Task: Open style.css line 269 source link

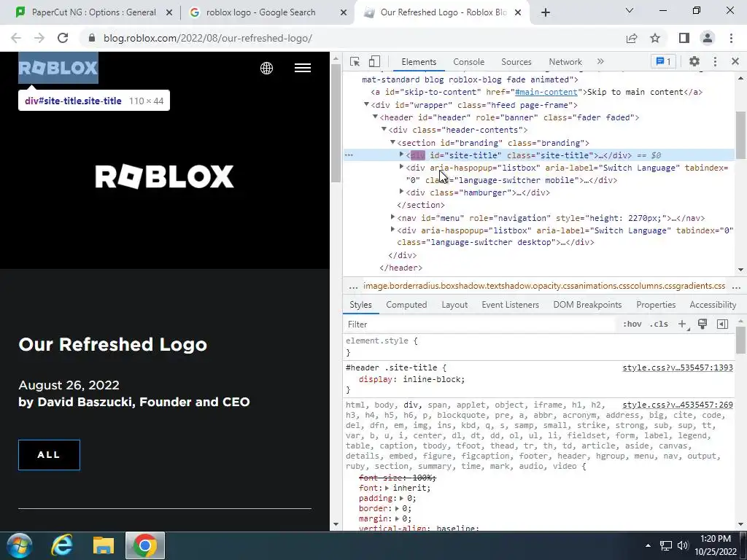Action: click(678, 405)
